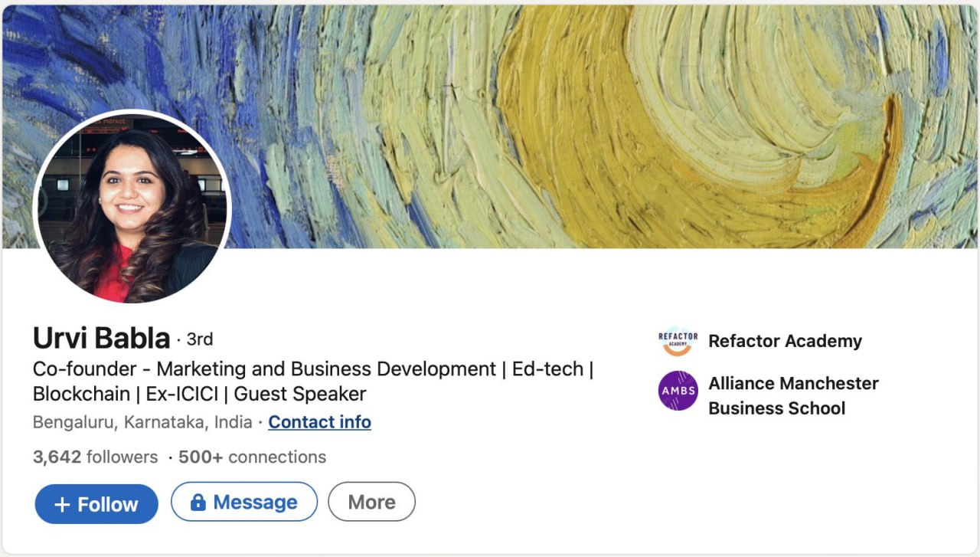Open Alliance Manchester Business School text link

(x=793, y=395)
